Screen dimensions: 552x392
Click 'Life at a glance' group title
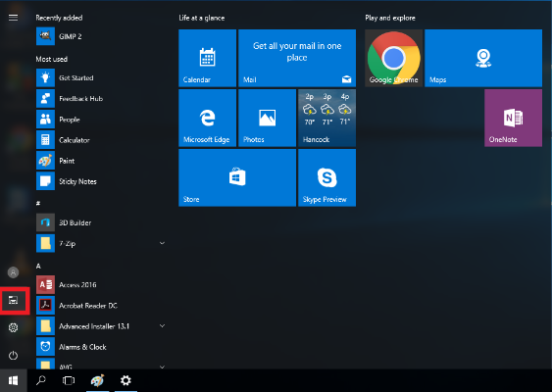pyautogui.click(x=201, y=18)
